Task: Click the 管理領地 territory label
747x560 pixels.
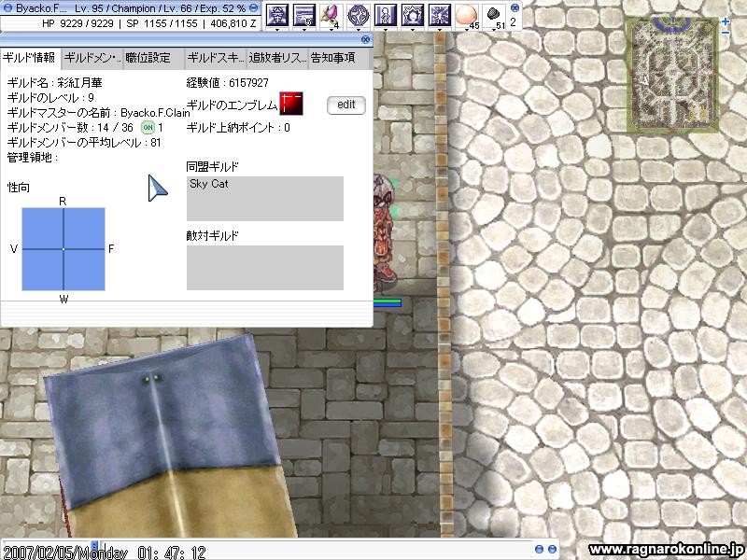Action: tap(33, 158)
